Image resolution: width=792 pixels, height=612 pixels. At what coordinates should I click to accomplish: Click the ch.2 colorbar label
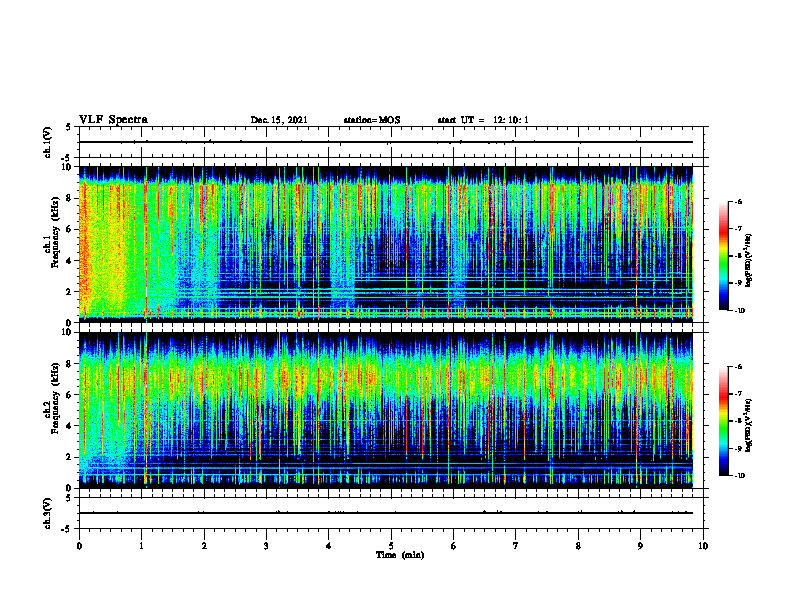(x=749, y=426)
